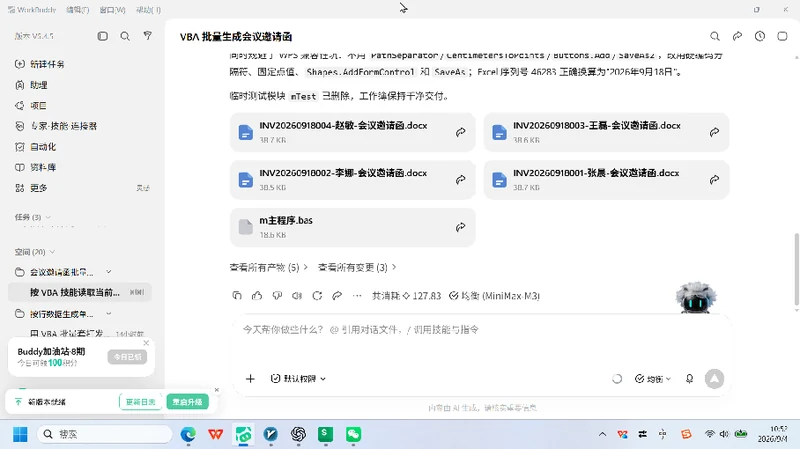The width and height of the screenshot is (800, 449).
Task: Open WPS Office from taskbar
Action: (x=216, y=434)
